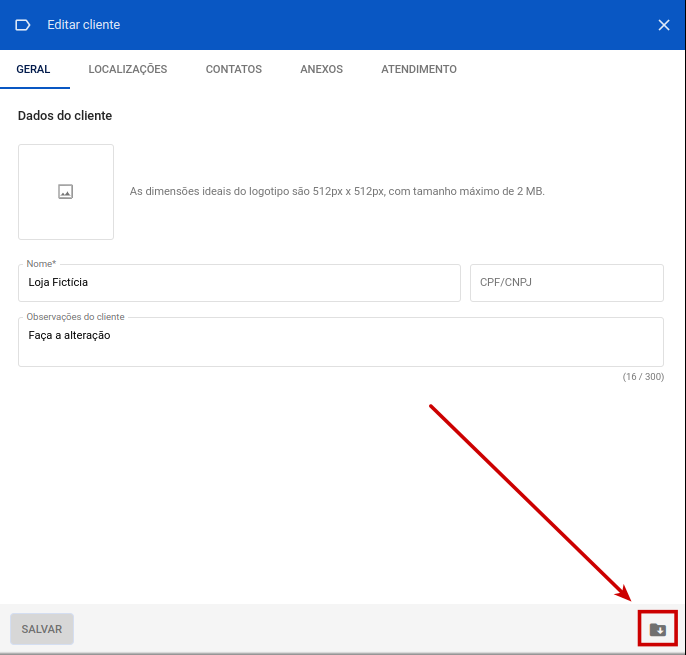Screen dimensions: 686x655
Task: Select the Atendimento tab
Action: click(419, 70)
